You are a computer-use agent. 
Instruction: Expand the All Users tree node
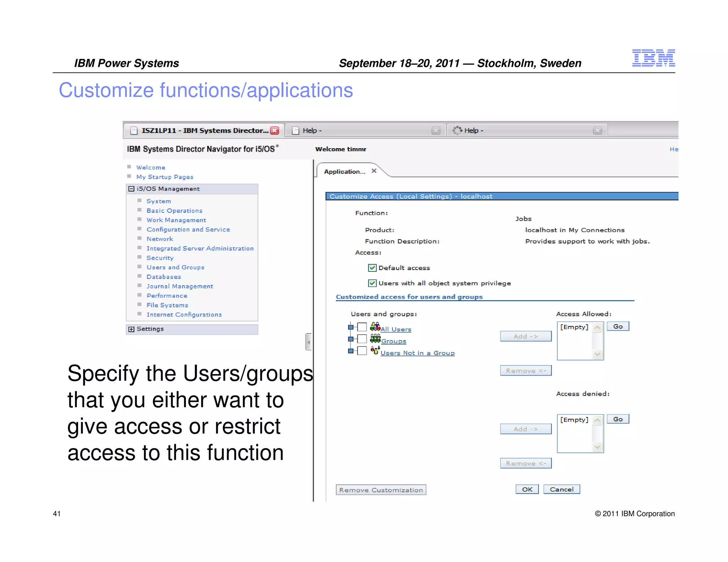(350, 327)
